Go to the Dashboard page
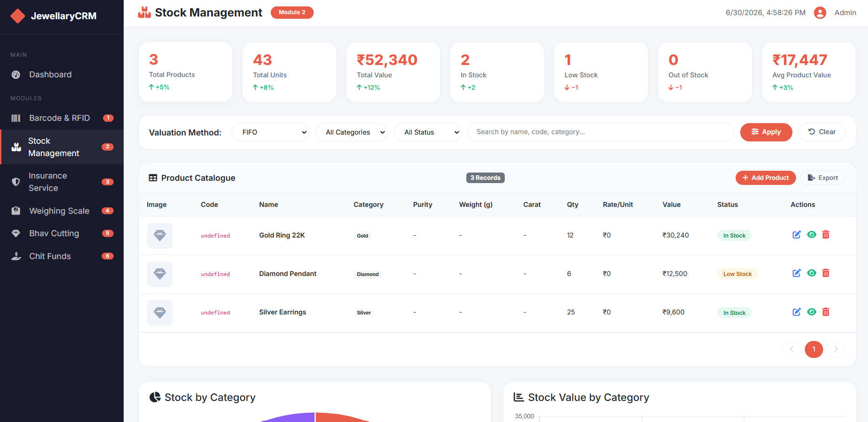Viewport: 868px width, 422px height. pos(62,75)
